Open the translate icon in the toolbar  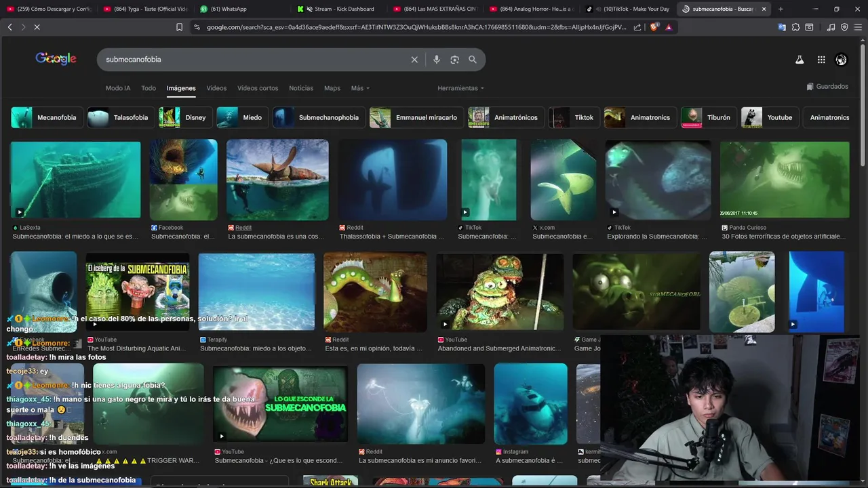tap(782, 27)
